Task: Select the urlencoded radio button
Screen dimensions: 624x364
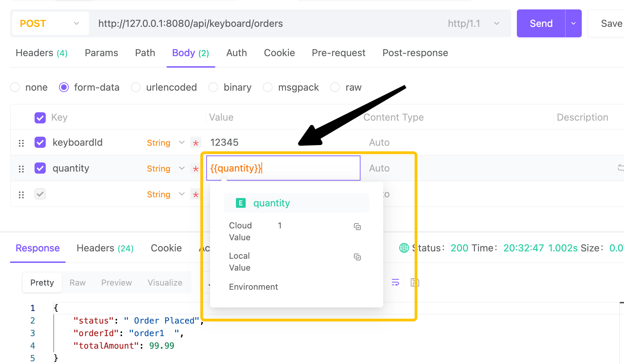Action: coord(136,87)
